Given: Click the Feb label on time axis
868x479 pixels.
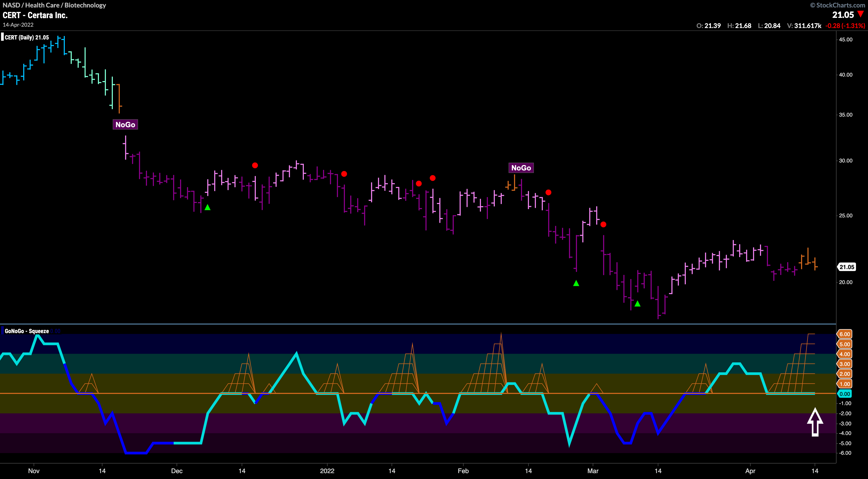Looking at the screenshot, I should pos(463,471).
